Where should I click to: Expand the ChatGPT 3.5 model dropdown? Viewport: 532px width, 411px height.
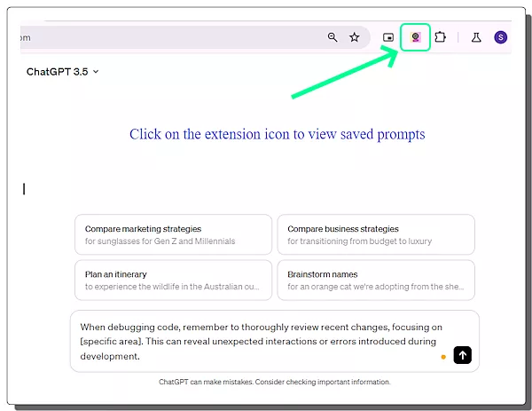point(62,72)
